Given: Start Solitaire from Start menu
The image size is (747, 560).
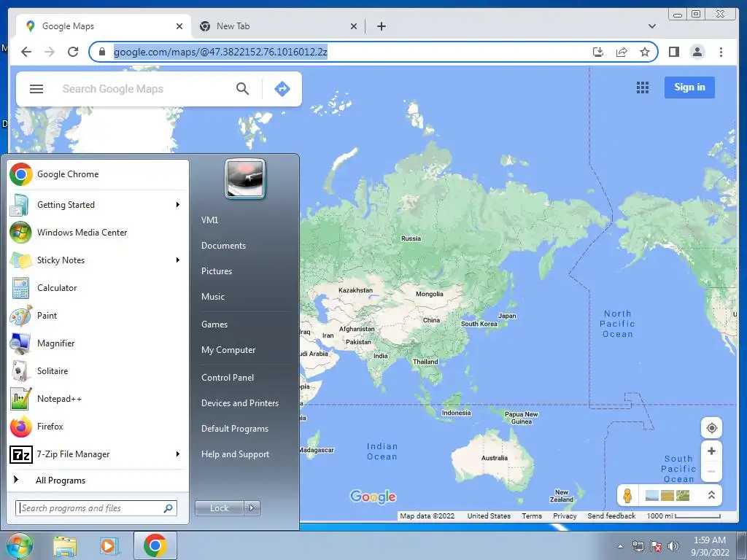Looking at the screenshot, I should 98,371.
